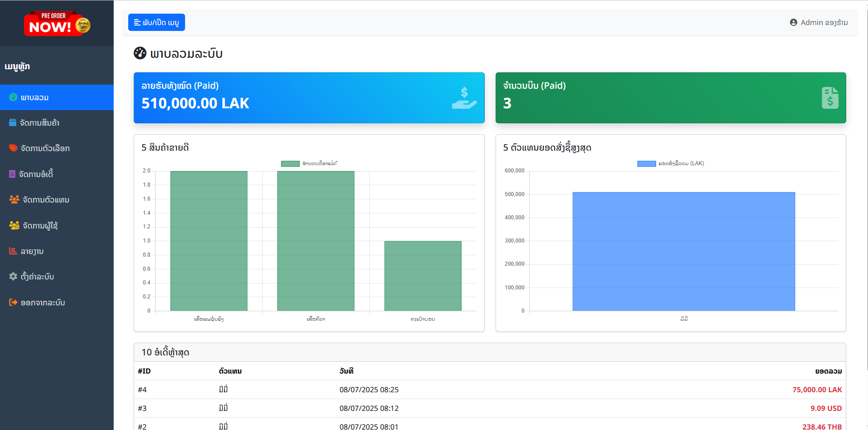This screenshot has width=868, height=430.
Task: Open the Admin ຂອງຮ້ານ user menu
Action: [818, 22]
